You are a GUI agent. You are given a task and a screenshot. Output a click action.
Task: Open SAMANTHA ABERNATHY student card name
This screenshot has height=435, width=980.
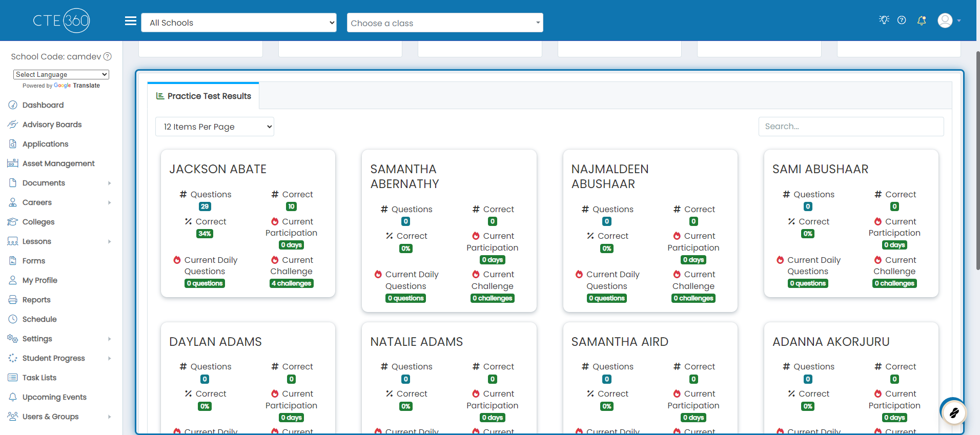coord(405,176)
